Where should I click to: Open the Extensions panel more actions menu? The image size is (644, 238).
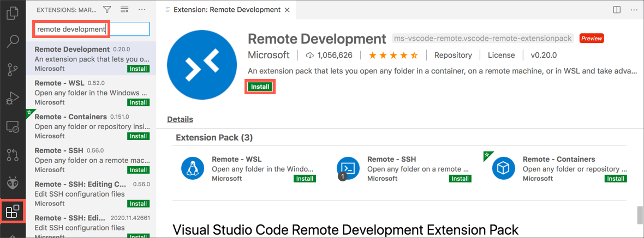click(x=142, y=9)
